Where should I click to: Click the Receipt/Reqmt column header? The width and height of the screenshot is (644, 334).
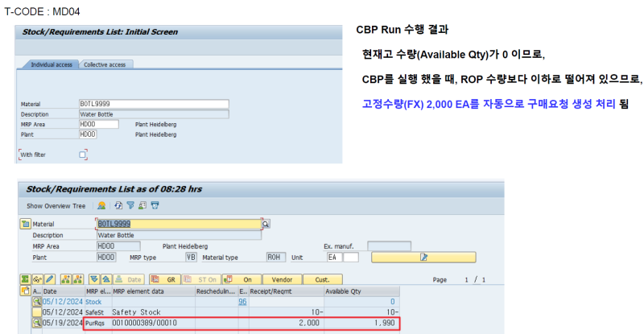click(x=286, y=291)
